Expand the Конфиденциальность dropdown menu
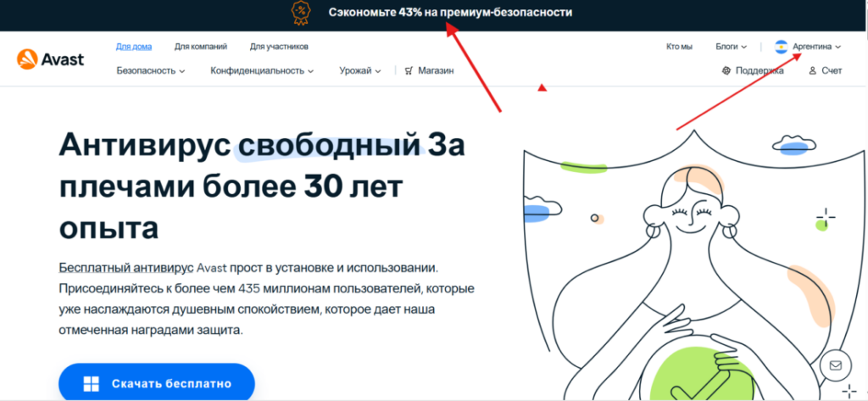 (x=262, y=71)
